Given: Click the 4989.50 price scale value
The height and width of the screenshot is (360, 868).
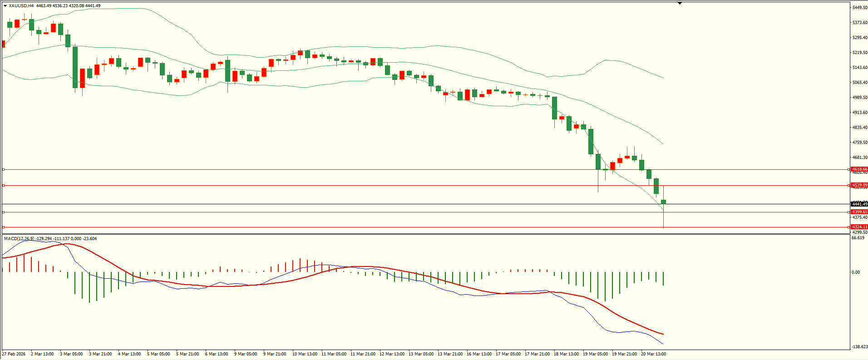Looking at the screenshot, I should (859, 98).
